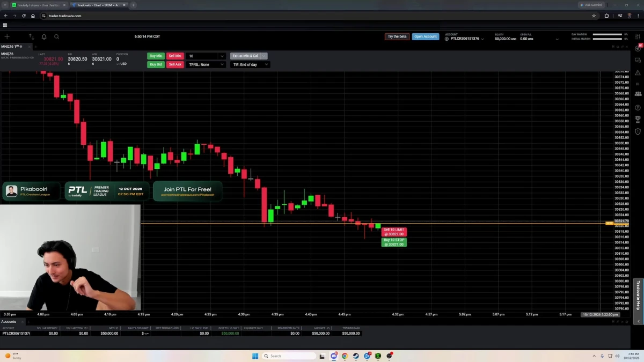The image size is (644, 362).
Task: Click Exit at Mkt & Cxl button
Action: pyautogui.click(x=245, y=56)
